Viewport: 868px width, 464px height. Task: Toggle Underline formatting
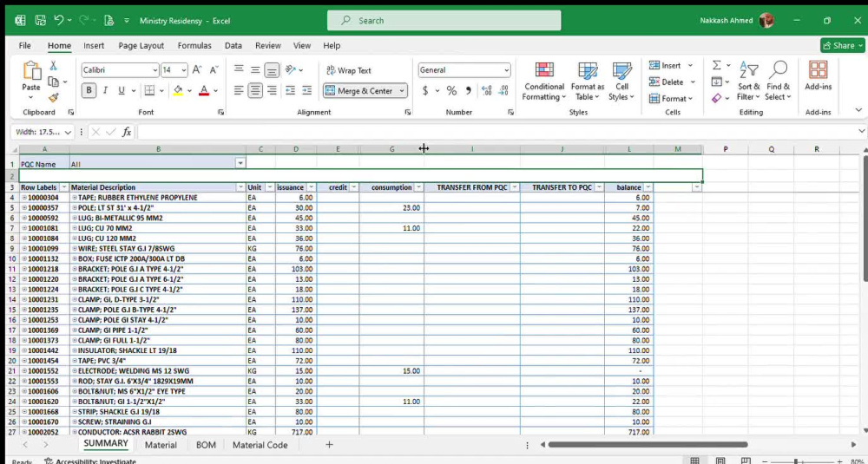tap(122, 91)
